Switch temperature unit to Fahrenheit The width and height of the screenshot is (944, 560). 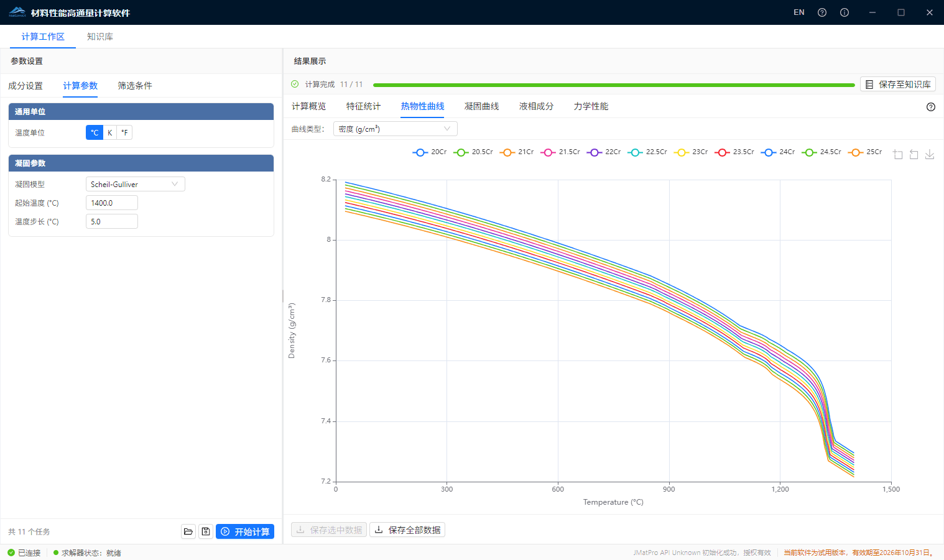(124, 132)
